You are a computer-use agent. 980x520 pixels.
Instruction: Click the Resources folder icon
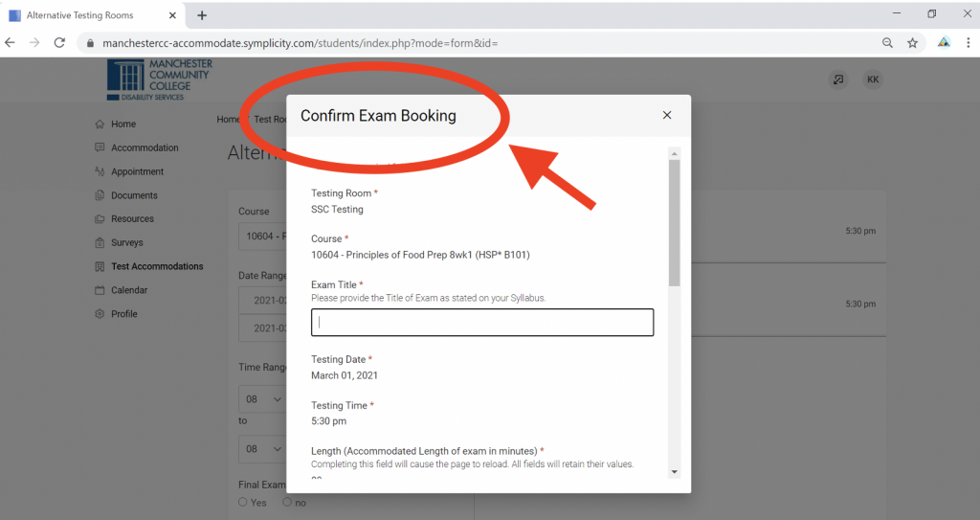(x=100, y=219)
